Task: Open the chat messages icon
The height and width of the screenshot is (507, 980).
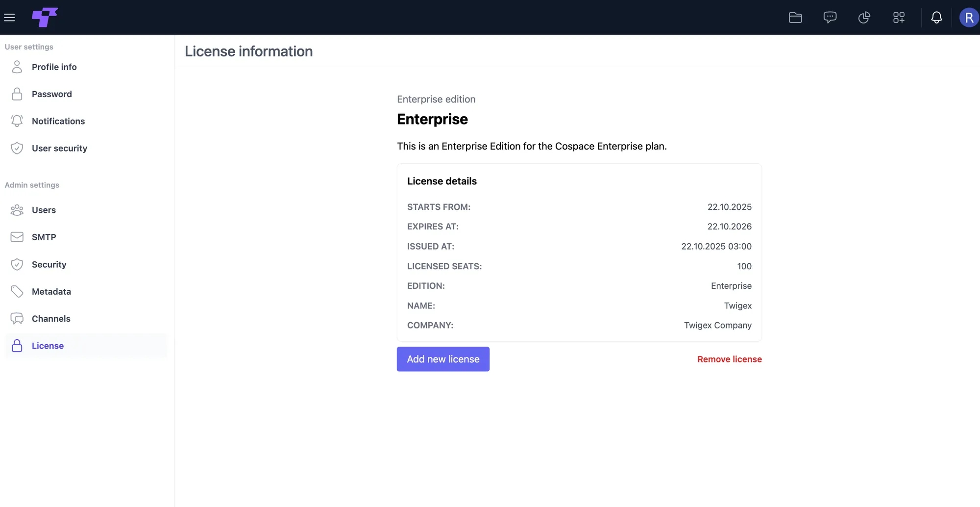Action: pyautogui.click(x=830, y=18)
